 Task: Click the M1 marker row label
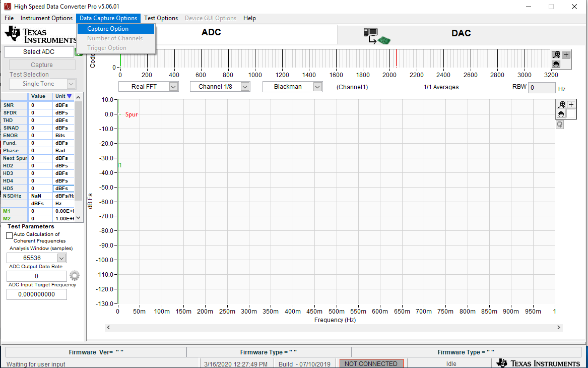pyautogui.click(x=14, y=211)
